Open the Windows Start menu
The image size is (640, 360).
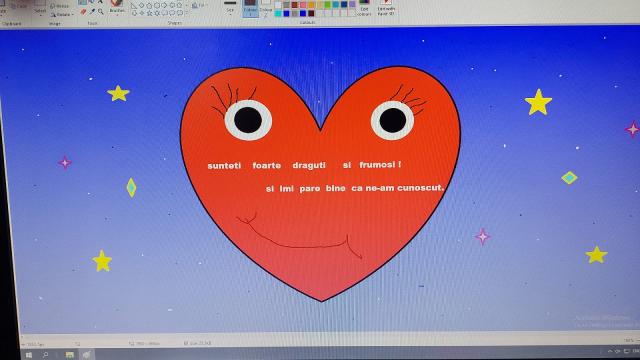(29, 355)
